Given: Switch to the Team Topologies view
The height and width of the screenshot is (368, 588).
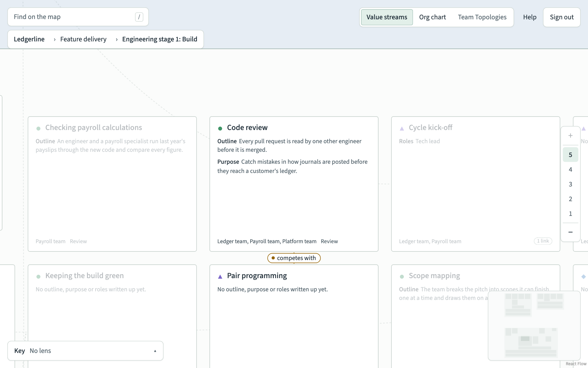Looking at the screenshot, I should 482,17.
